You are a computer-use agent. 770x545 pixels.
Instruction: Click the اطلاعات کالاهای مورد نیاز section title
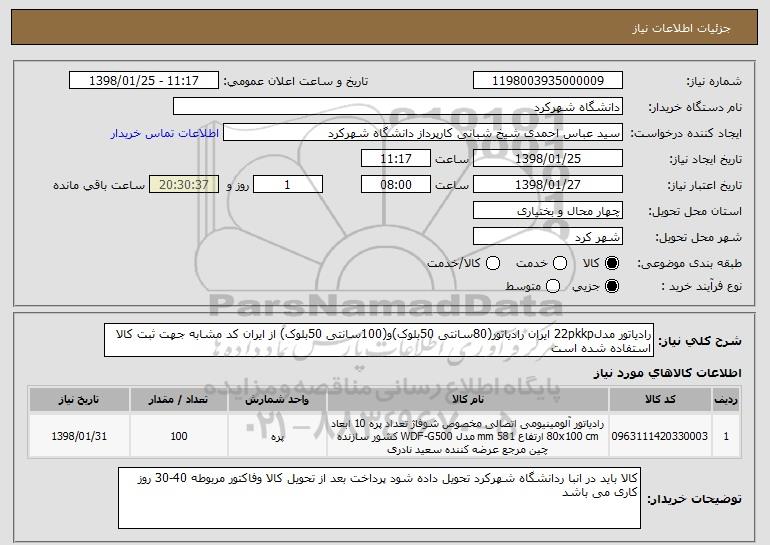[x=667, y=373]
